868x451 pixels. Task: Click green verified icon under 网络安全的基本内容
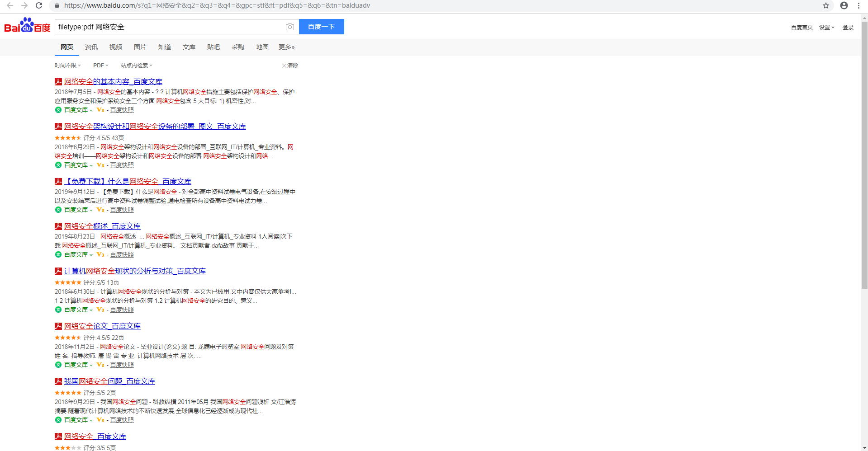pos(58,110)
